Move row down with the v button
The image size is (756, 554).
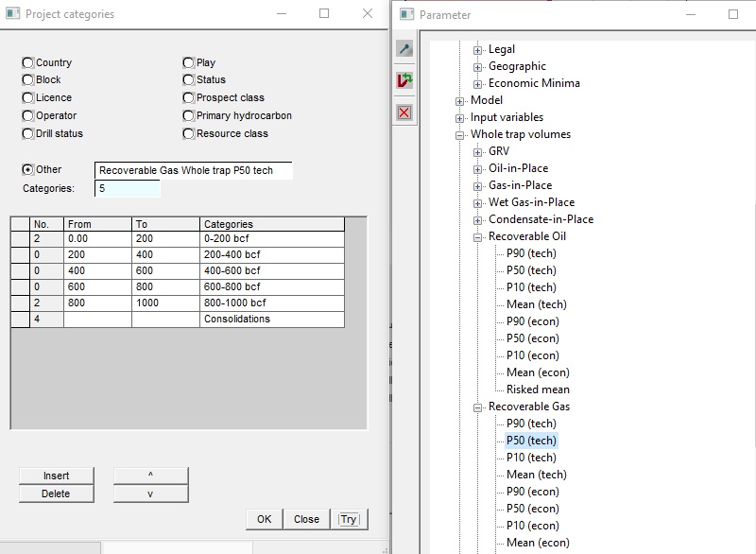[150, 493]
